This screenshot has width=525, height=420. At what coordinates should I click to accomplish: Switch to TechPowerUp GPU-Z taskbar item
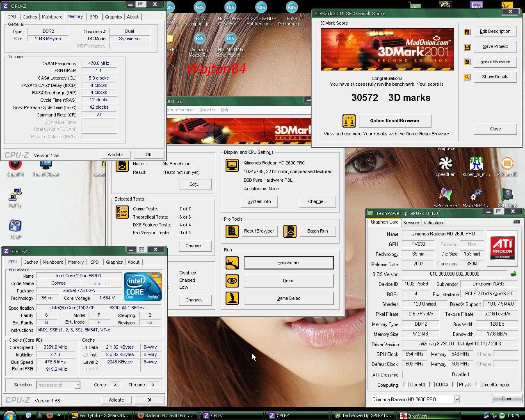[363, 415]
